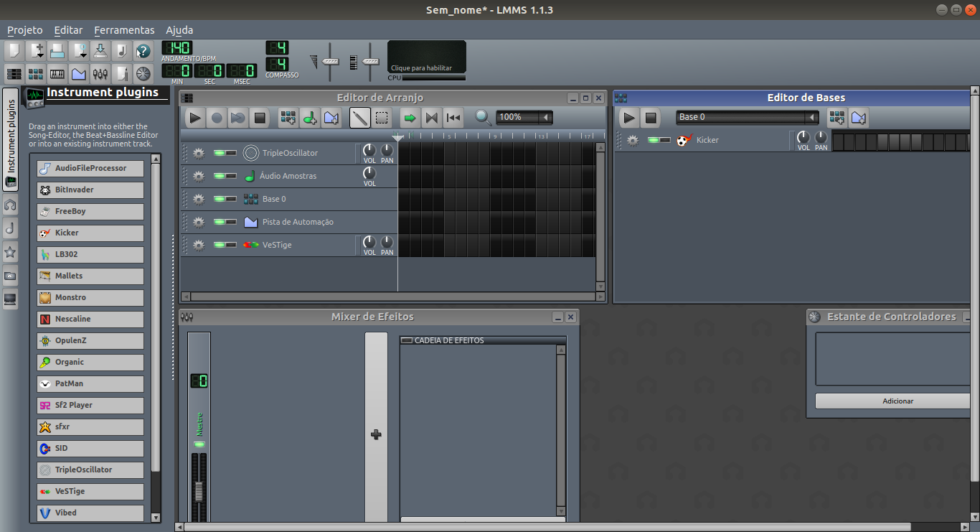Open My Projects sidebar tab icon
This screenshot has width=980, height=532.
(10, 205)
